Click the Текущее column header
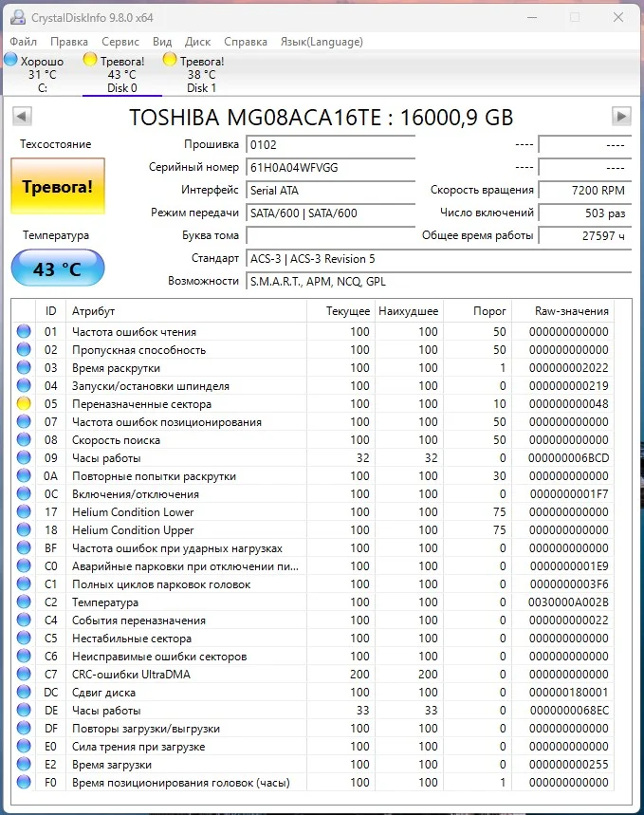Screen dimensions: 644x815 (340, 311)
